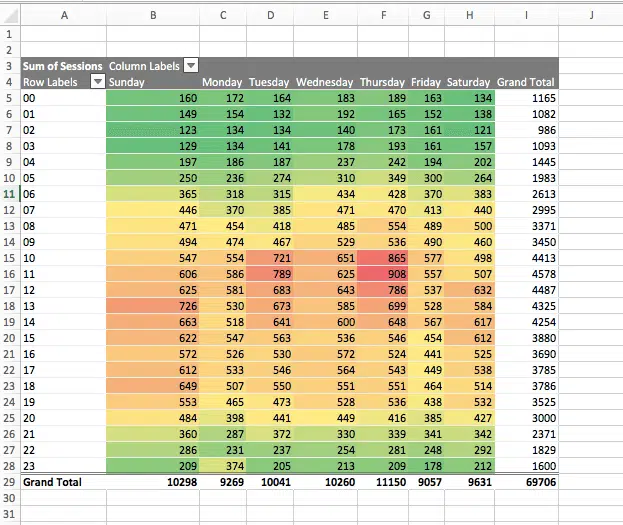Select column header B
This screenshot has height=525, width=623.
[x=152, y=15]
